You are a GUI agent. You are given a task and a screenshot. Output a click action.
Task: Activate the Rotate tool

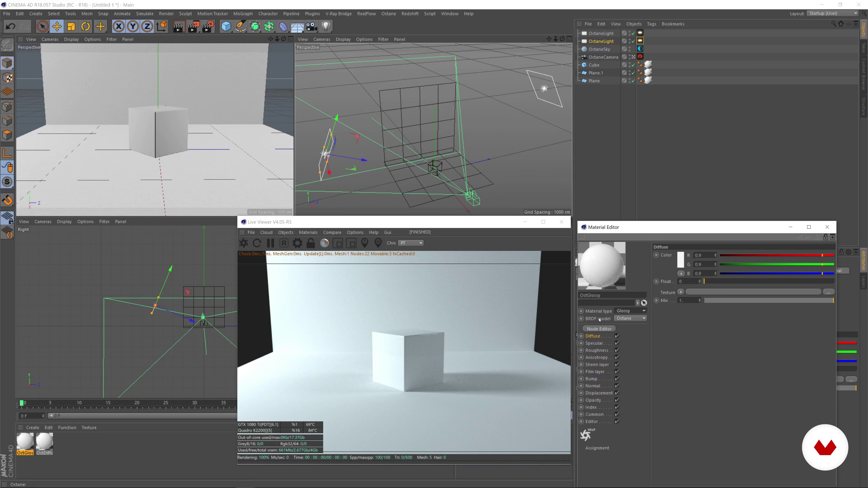coord(86,26)
